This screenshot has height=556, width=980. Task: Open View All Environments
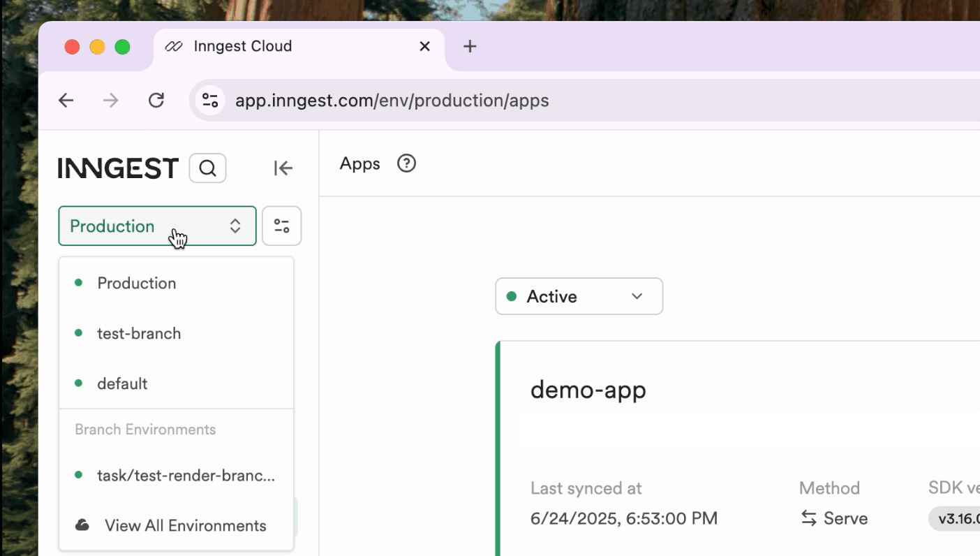[x=185, y=525]
